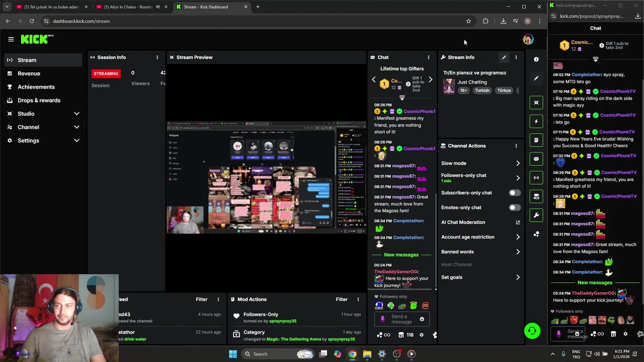The width and height of the screenshot is (644, 362).
Task: Open File Explorer from taskbar
Action: click(367, 354)
